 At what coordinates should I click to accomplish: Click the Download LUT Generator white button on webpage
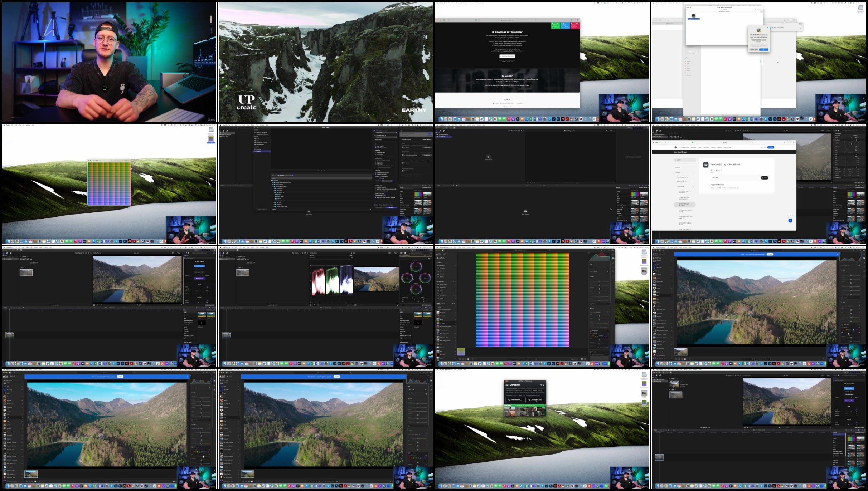click(x=507, y=56)
